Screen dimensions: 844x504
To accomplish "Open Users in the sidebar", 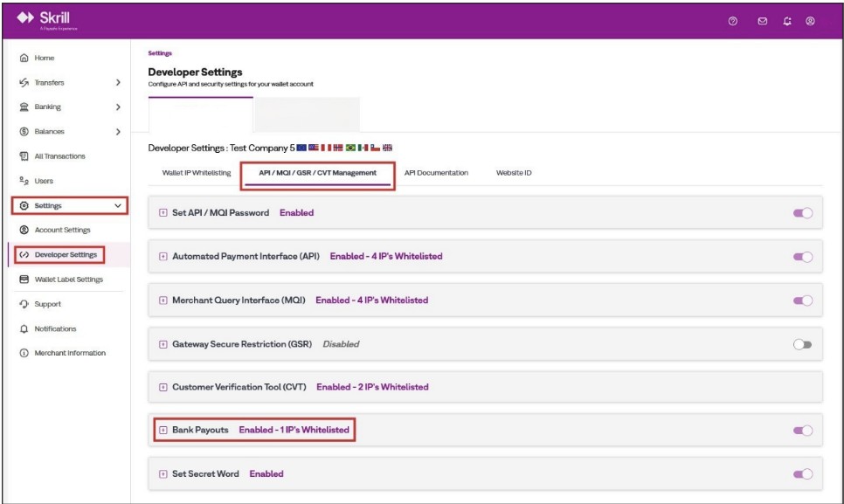I will pos(44,181).
